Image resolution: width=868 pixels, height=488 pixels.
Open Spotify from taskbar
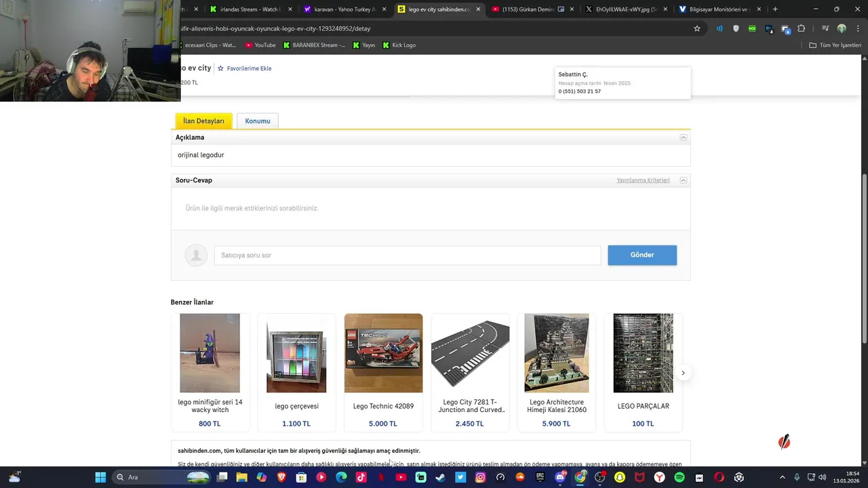pos(679,477)
